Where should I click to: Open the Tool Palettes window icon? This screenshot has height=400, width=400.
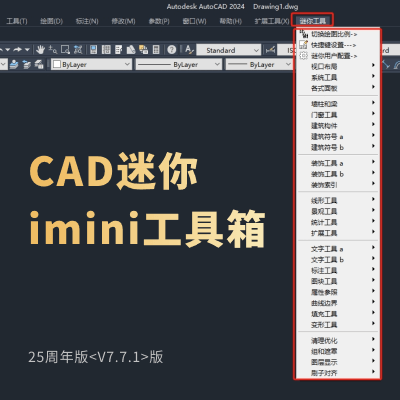pyautogui.click(x=118, y=50)
